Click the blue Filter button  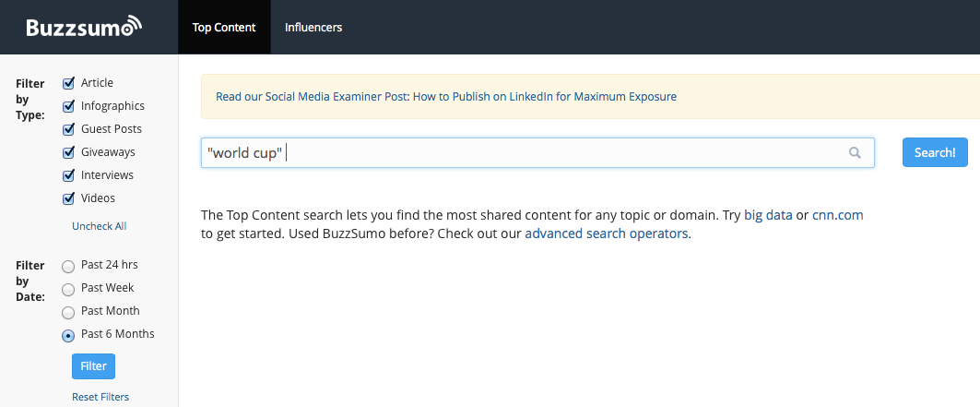pyautogui.click(x=93, y=366)
